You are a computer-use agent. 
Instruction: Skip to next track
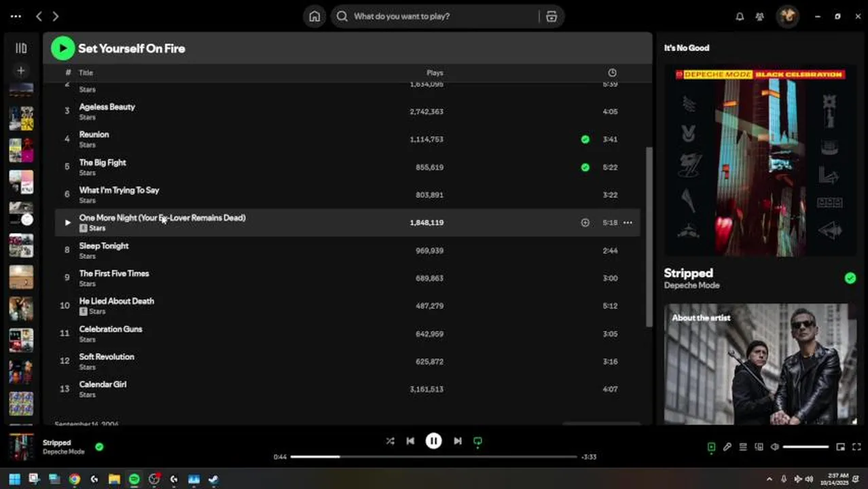(x=458, y=441)
